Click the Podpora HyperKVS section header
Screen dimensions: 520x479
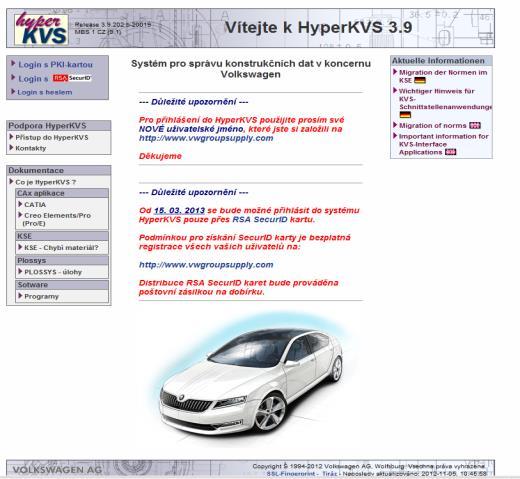point(59,126)
